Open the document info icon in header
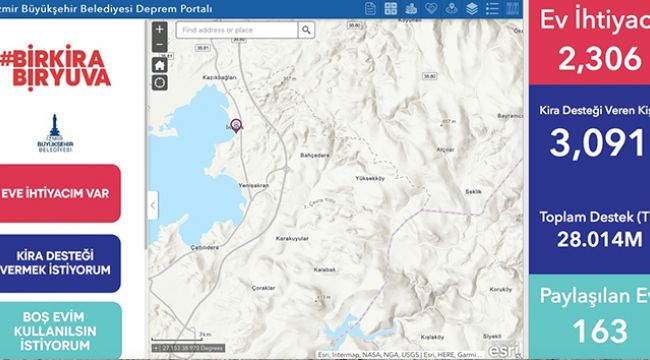650x360 pixels. coord(370,9)
